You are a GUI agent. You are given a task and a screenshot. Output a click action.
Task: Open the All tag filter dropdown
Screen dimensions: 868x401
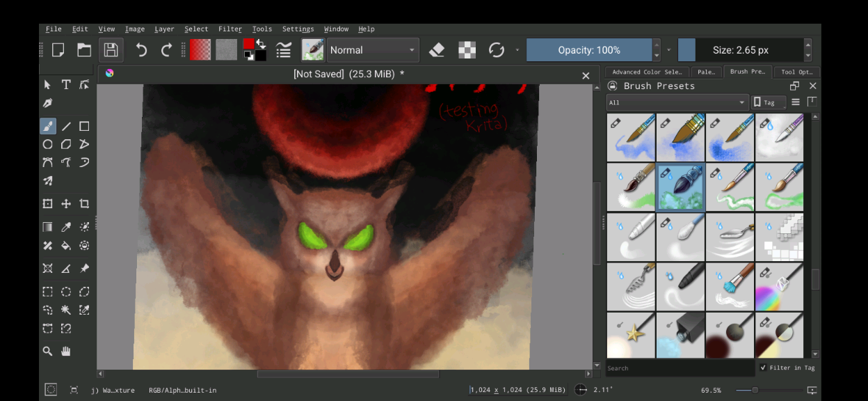[677, 102]
